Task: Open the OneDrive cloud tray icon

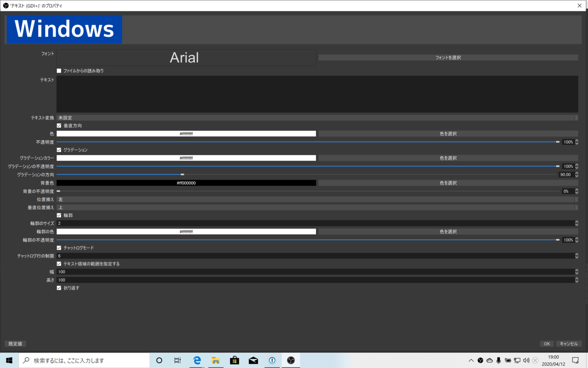Action: (x=489, y=361)
